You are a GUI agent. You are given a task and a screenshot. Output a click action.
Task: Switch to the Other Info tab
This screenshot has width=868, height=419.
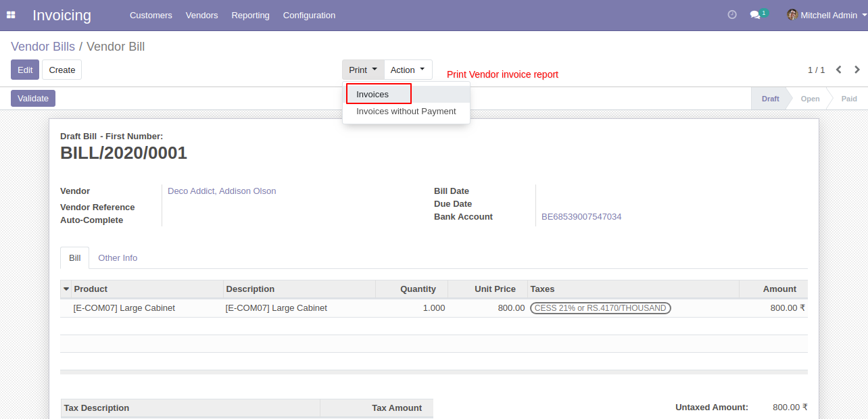118,257
